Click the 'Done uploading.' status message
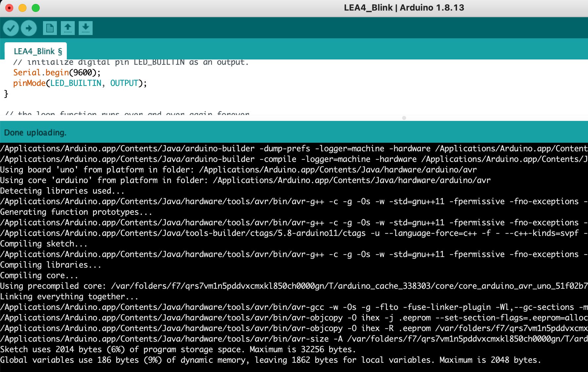 click(35, 132)
